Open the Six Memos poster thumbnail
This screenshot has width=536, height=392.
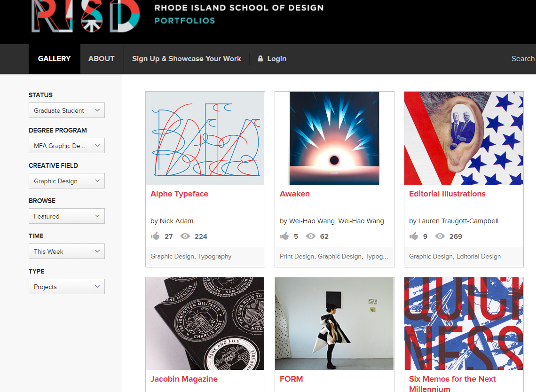[464, 323]
